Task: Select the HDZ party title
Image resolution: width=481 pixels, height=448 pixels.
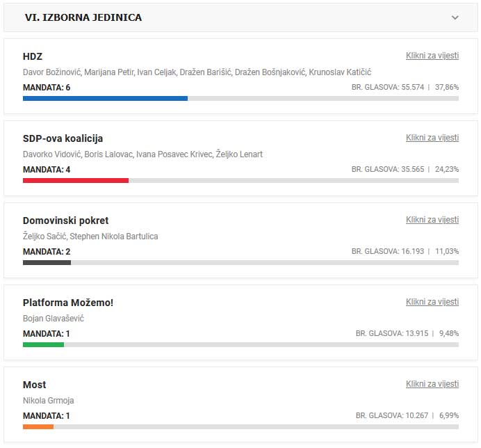Action: pos(33,56)
